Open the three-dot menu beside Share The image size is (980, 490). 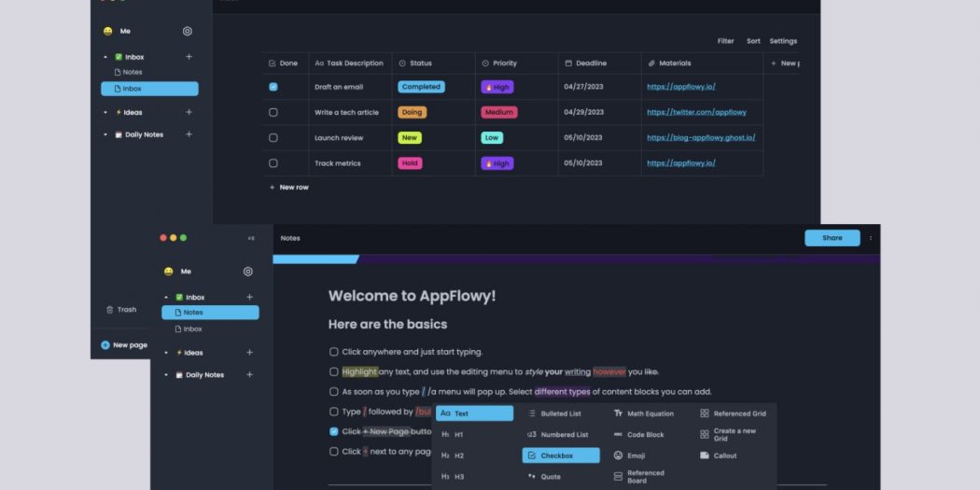(871, 238)
